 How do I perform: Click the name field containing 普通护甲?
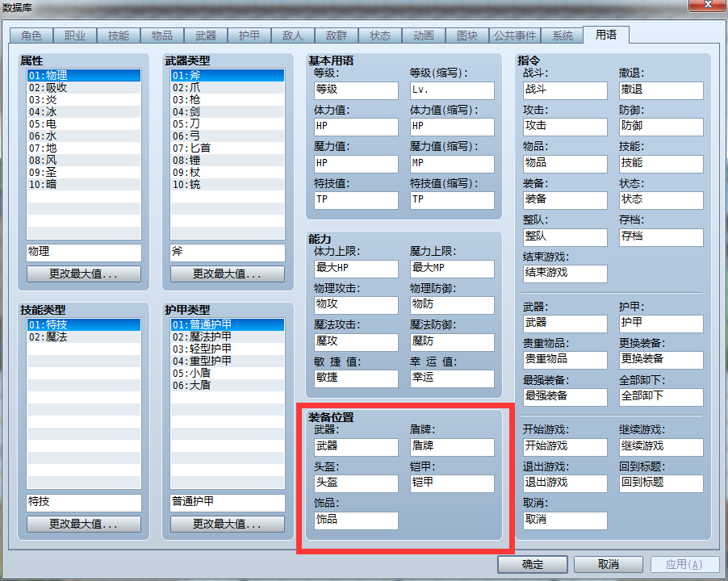(228, 503)
